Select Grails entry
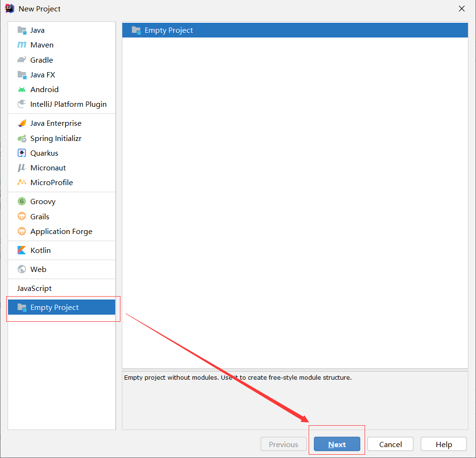 (62, 216)
